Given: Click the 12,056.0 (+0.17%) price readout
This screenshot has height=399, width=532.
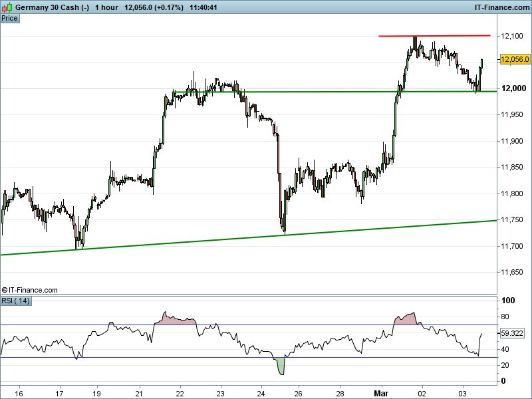Looking at the screenshot, I should tap(154, 7).
